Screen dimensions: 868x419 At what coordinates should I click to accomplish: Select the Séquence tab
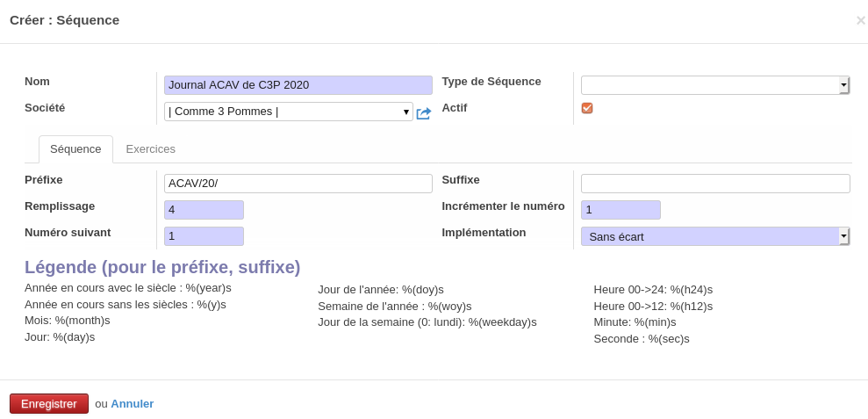point(75,149)
